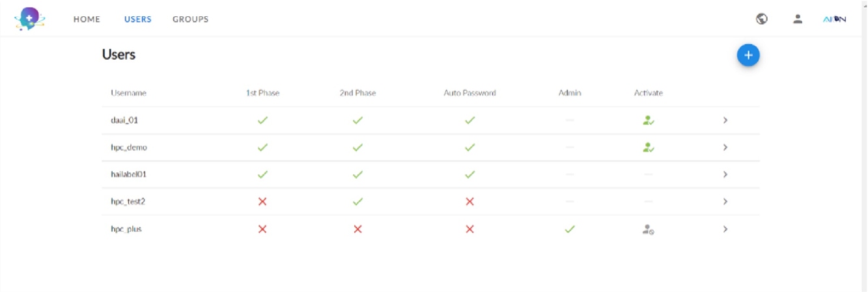
Task: Toggle Auto Password cross for hpc_plus
Action: point(469,229)
